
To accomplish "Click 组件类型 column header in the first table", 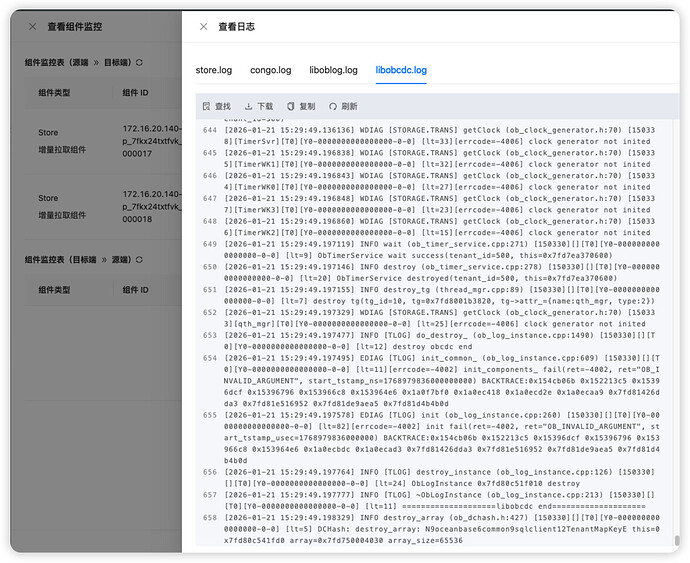I will (x=54, y=93).
